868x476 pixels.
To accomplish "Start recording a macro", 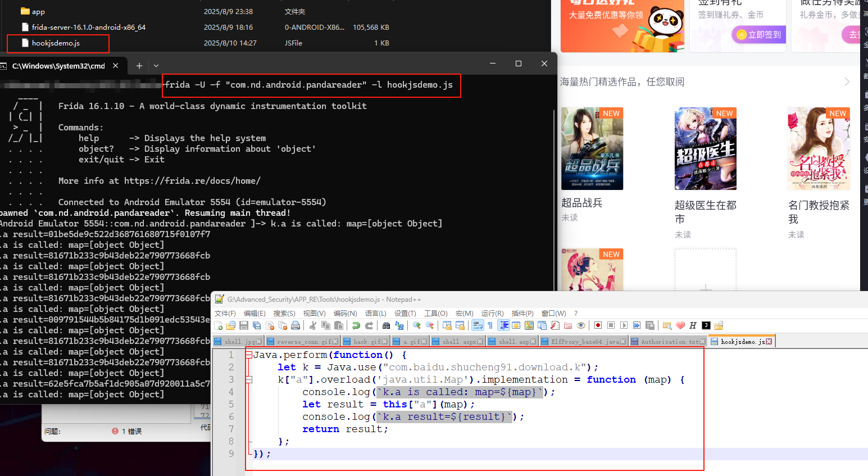I will pos(598,325).
